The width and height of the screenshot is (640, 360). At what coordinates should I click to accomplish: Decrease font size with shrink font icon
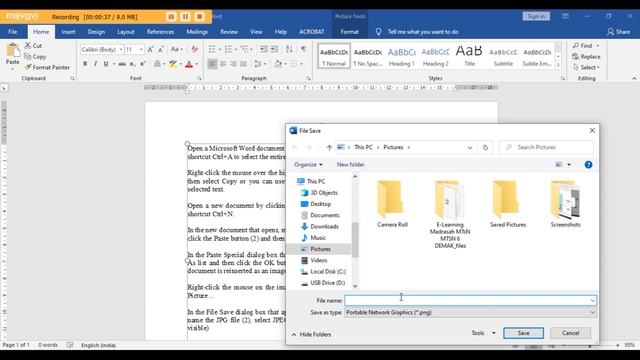(161, 49)
